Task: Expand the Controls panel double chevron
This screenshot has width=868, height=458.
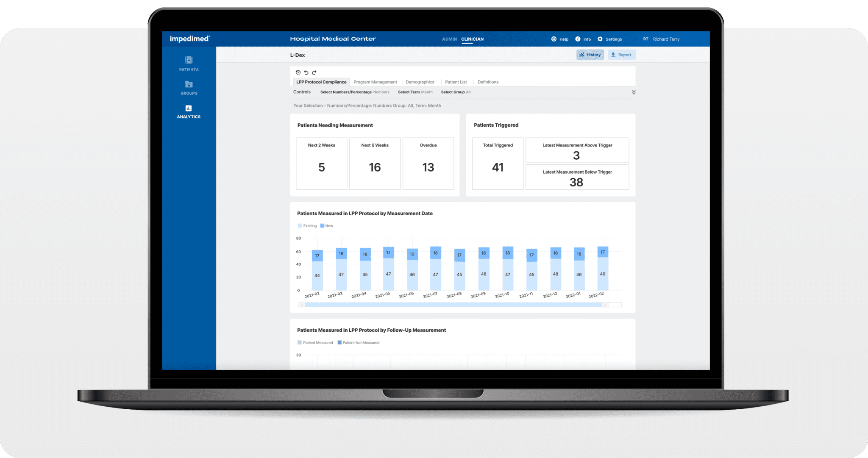Action: tap(634, 92)
